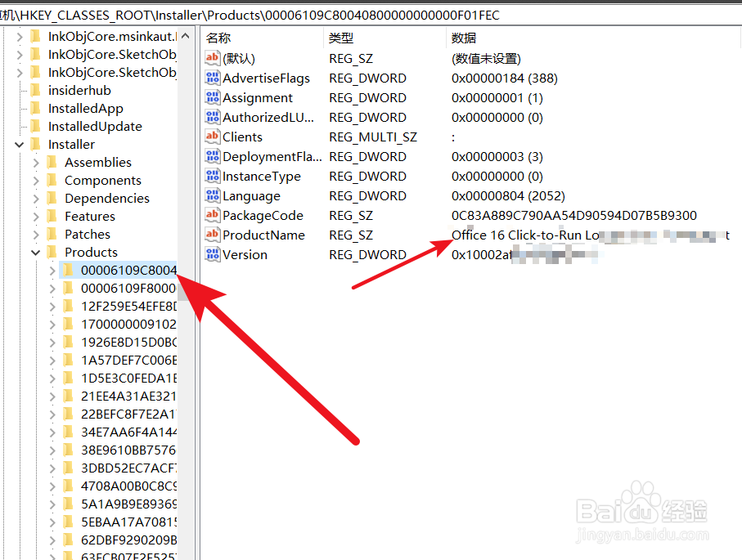Expand the 00006109F8000 key node
This screenshot has height=560, width=742.
pos(52,288)
